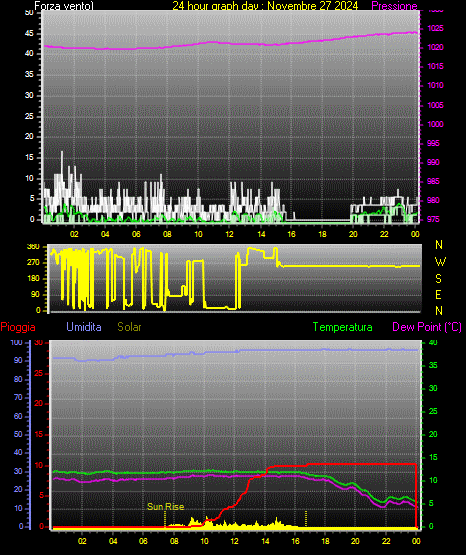Image resolution: width=466 pixels, height=555 pixels.
Task: Click the Dew Point (°C) legend label
Action: pyautogui.click(x=427, y=327)
